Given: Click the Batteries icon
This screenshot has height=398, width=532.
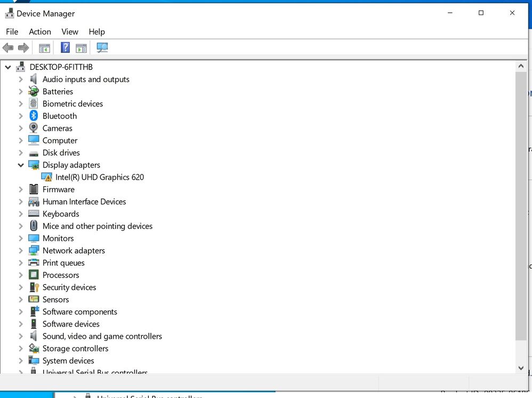Looking at the screenshot, I should (x=34, y=91).
